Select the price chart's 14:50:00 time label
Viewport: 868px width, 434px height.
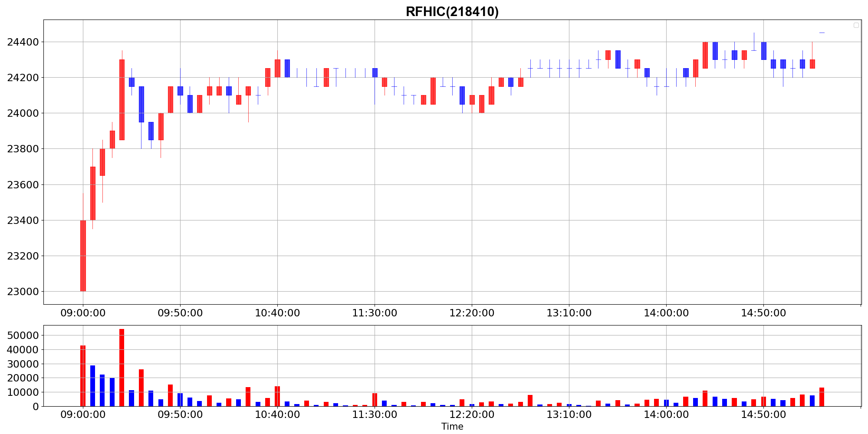[763, 313]
